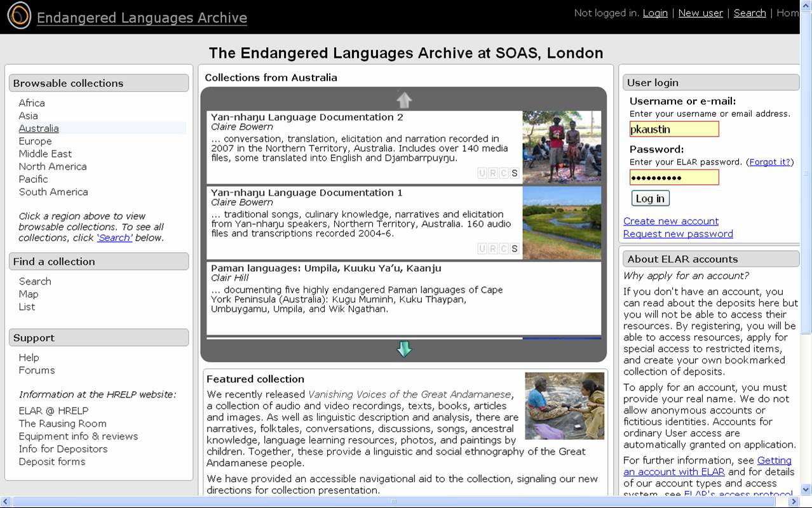Click the ELAR spiral logo icon
Viewport: 812px width, 508px height.
click(x=19, y=15)
